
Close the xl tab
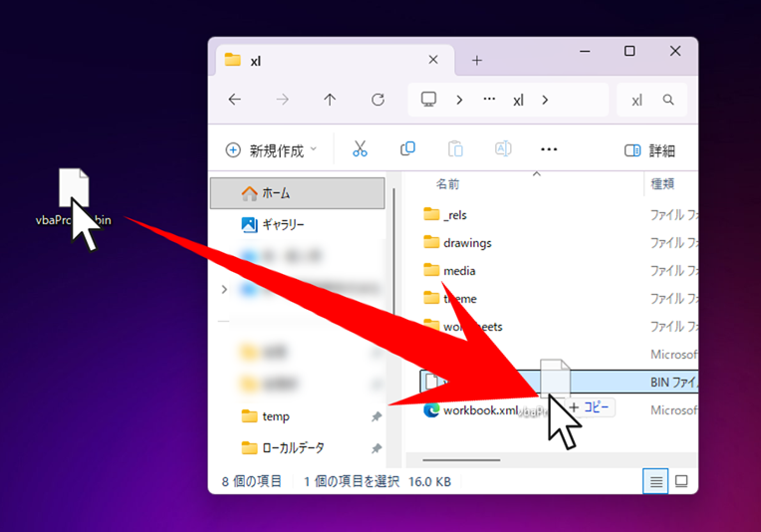[433, 60]
